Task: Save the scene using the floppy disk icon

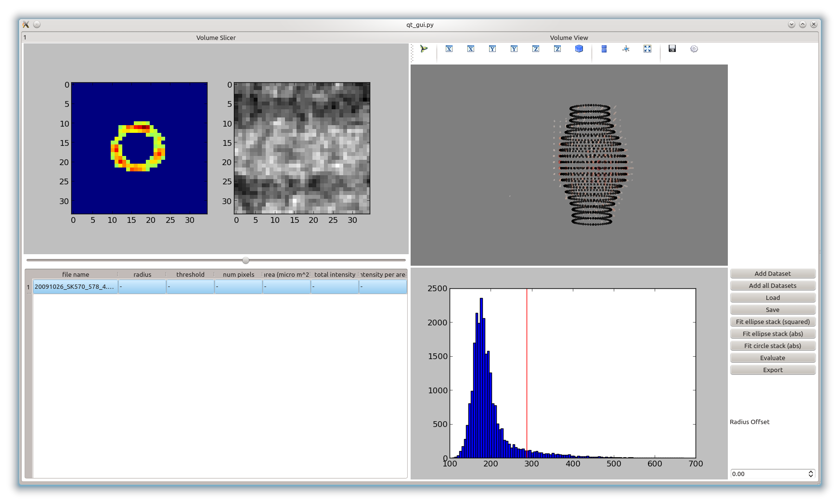Action: (672, 49)
